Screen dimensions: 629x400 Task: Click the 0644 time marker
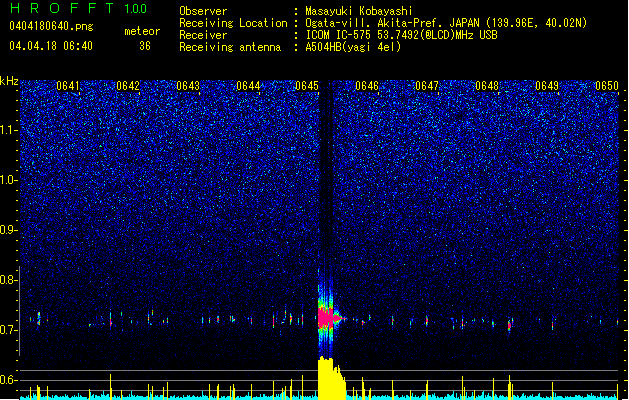(248, 86)
